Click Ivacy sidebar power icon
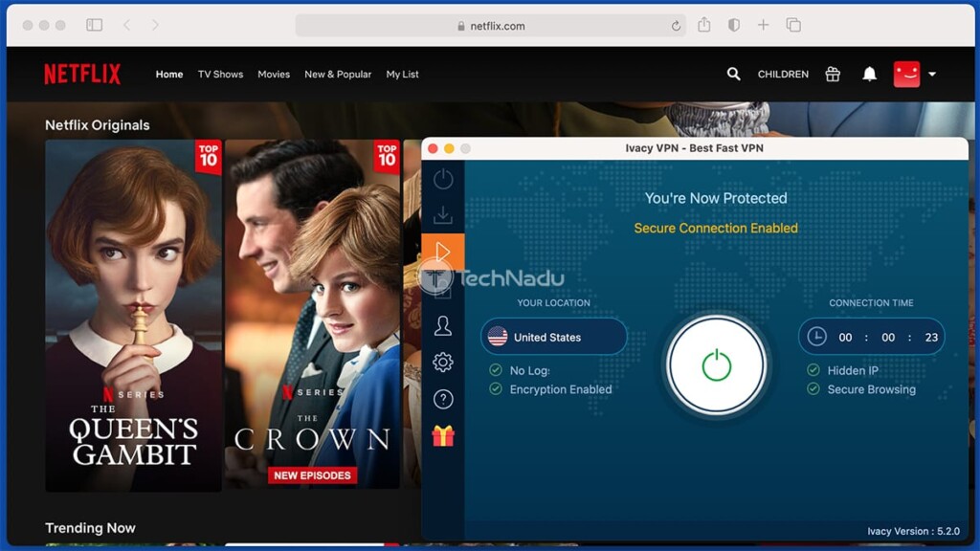Image resolution: width=980 pixels, height=551 pixels. 443,179
